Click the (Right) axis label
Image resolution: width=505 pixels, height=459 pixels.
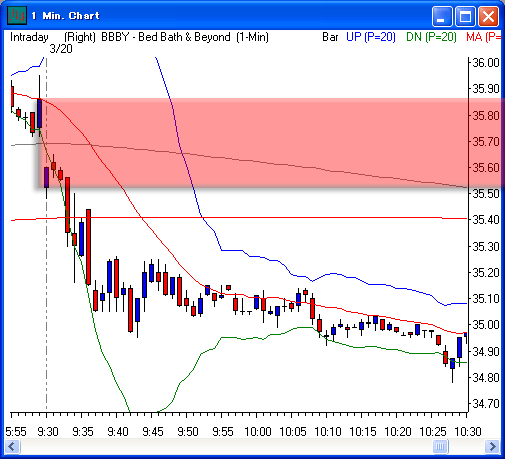click(x=80, y=37)
